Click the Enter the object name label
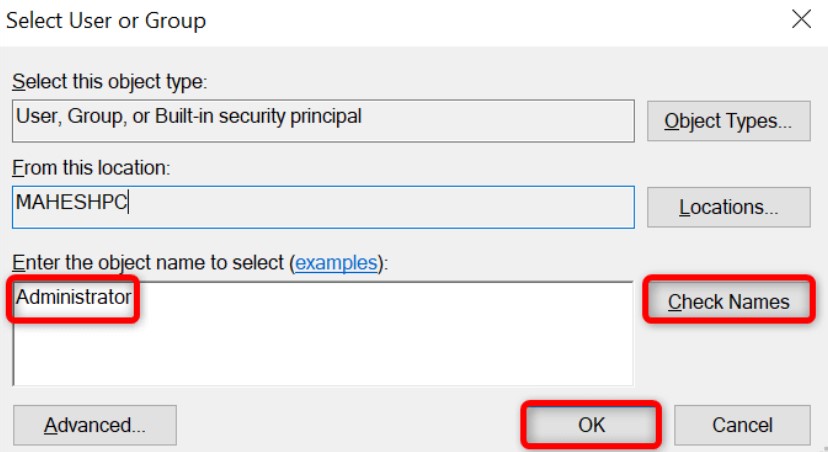Image resolution: width=828 pixels, height=452 pixels. 150,263
